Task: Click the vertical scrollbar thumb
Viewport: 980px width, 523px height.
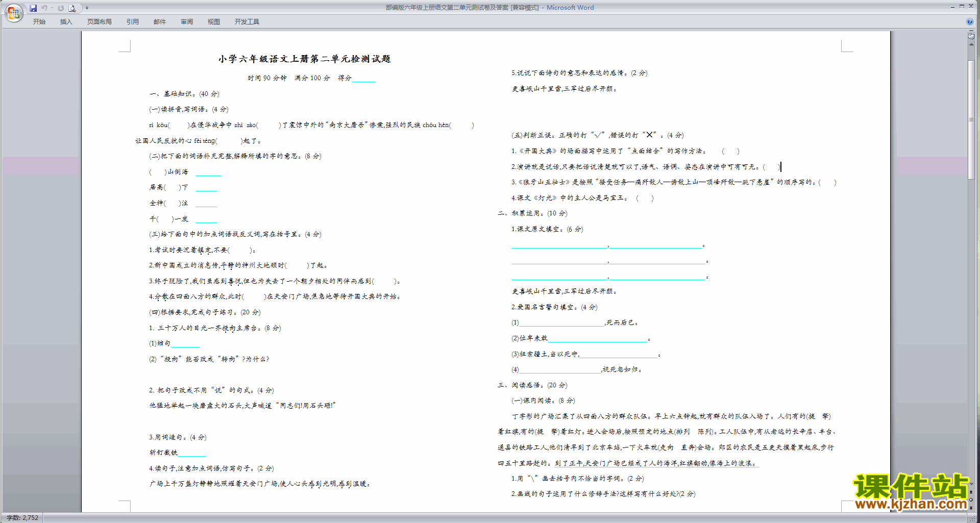Action: tap(971, 119)
